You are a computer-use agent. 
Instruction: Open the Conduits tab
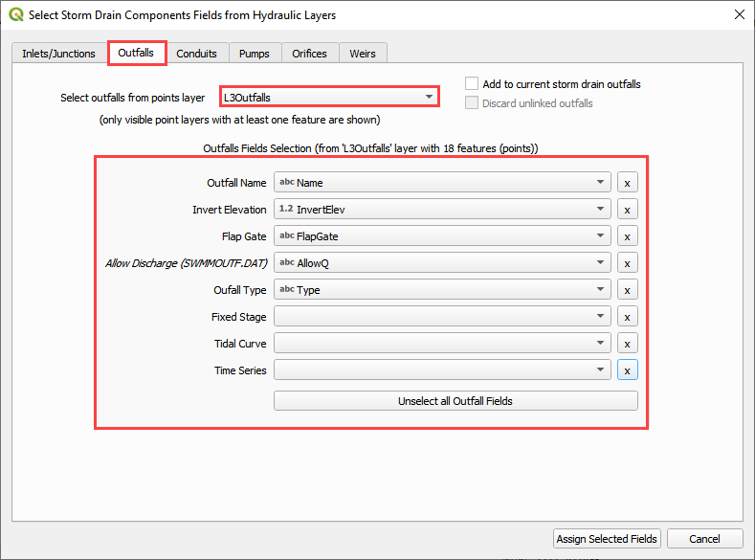pyautogui.click(x=196, y=54)
